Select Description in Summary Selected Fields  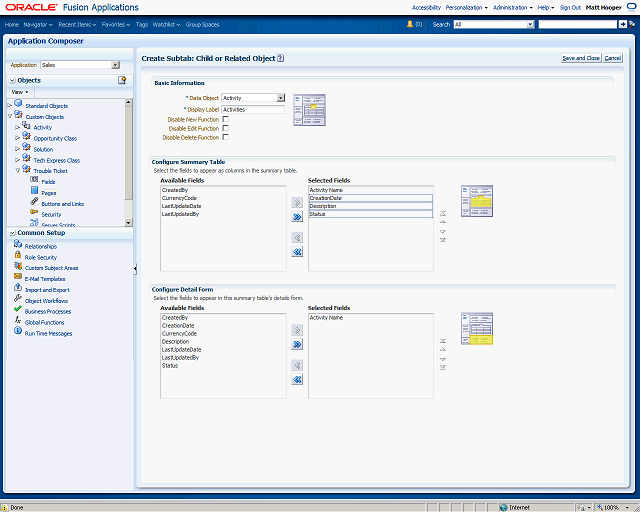click(x=371, y=206)
